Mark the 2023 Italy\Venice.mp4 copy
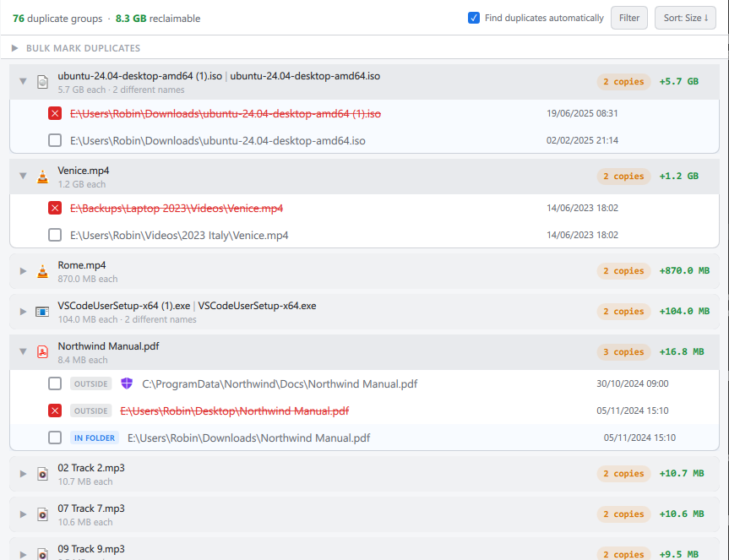The image size is (729, 560). coord(55,235)
